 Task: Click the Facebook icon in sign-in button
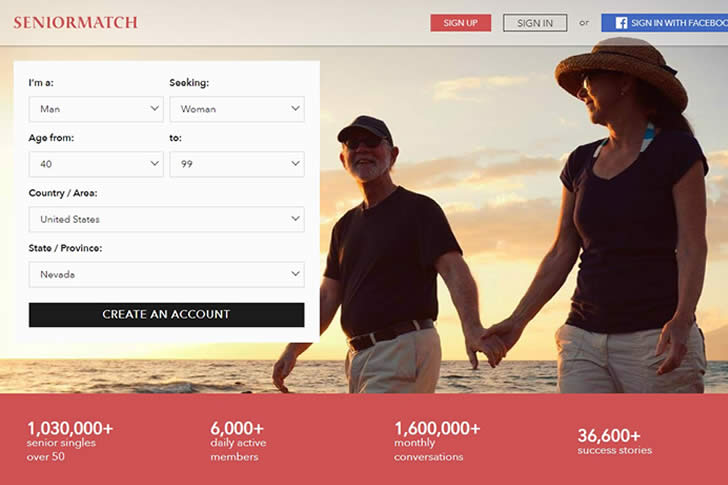click(x=621, y=23)
